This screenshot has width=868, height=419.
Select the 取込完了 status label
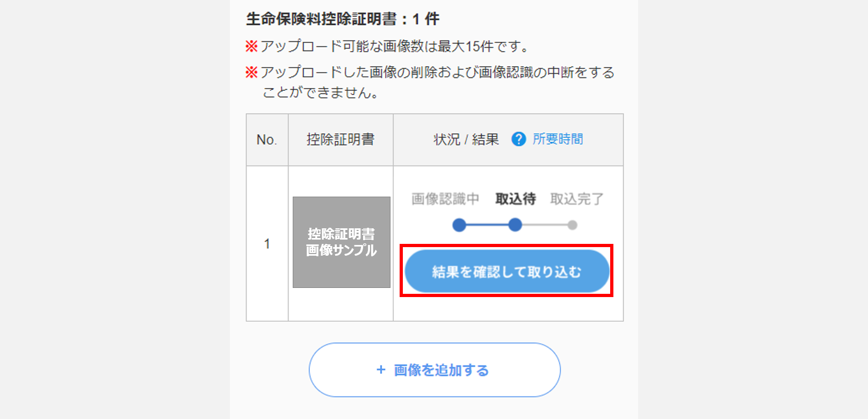point(577,199)
